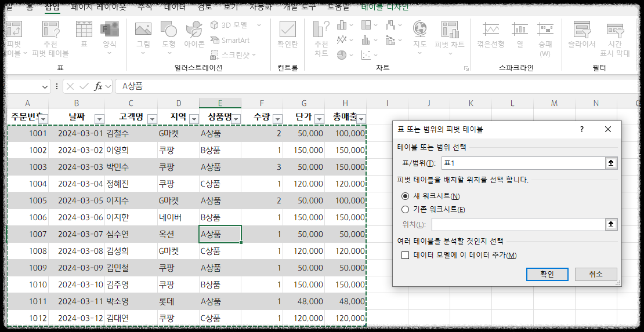
Task: Click the dialog help question mark
Action: [581, 129]
